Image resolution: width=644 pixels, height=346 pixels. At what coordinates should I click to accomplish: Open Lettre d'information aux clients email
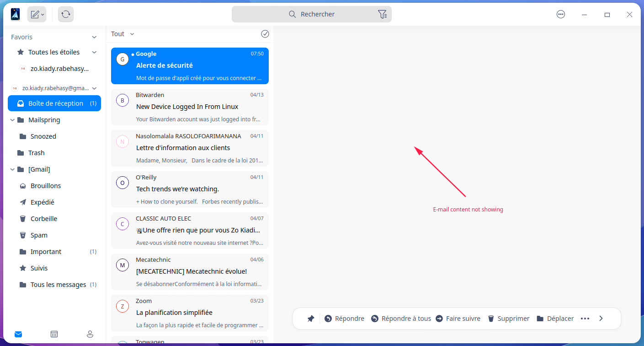[x=190, y=148]
